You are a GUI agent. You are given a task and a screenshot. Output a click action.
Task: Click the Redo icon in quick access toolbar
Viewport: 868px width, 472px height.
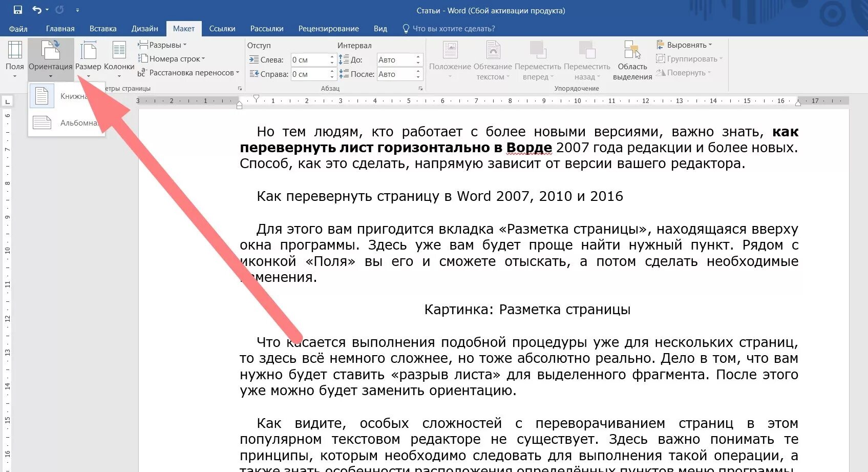(x=59, y=10)
